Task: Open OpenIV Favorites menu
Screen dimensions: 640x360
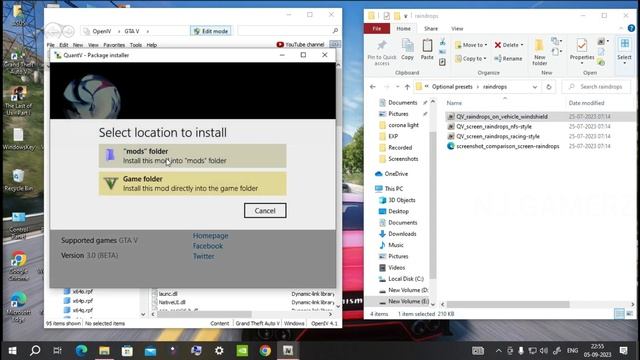Action: (114, 45)
